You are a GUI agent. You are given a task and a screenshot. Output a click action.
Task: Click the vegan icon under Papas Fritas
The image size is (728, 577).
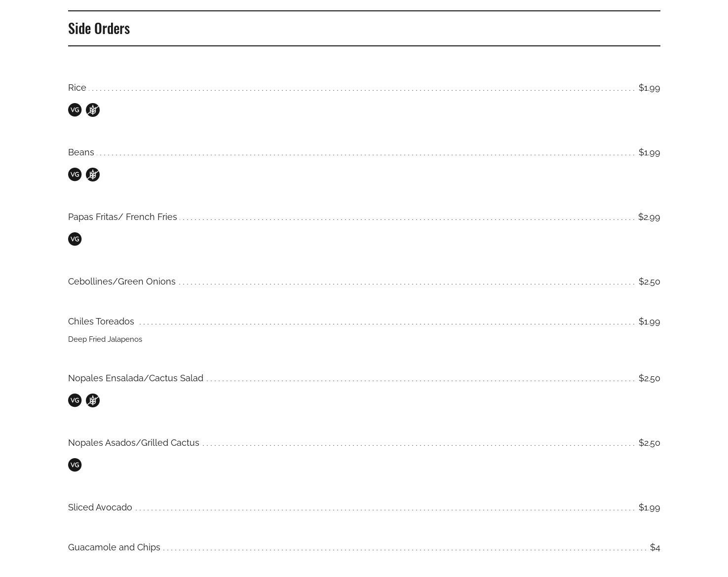75,239
